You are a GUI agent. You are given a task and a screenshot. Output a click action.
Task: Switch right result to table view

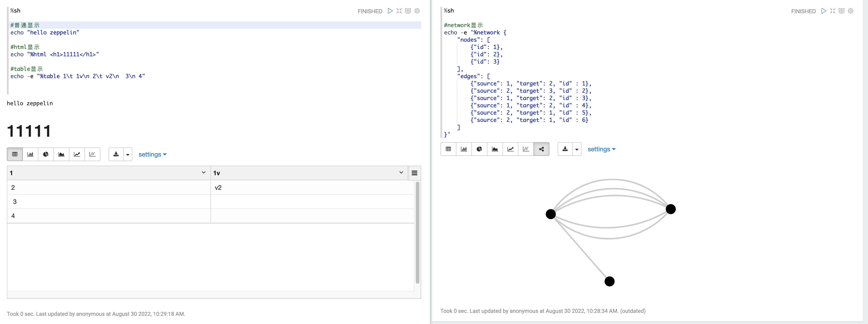pos(448,149)
